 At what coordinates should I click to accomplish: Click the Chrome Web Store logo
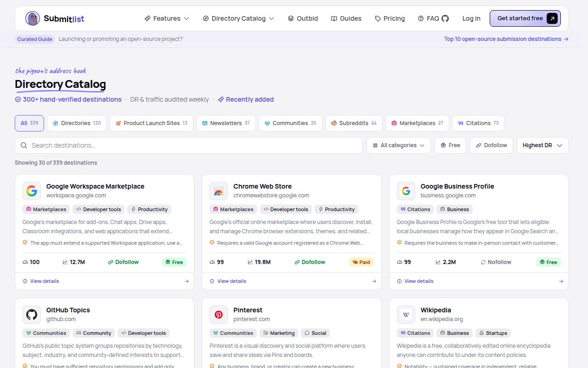pos(219,191)
